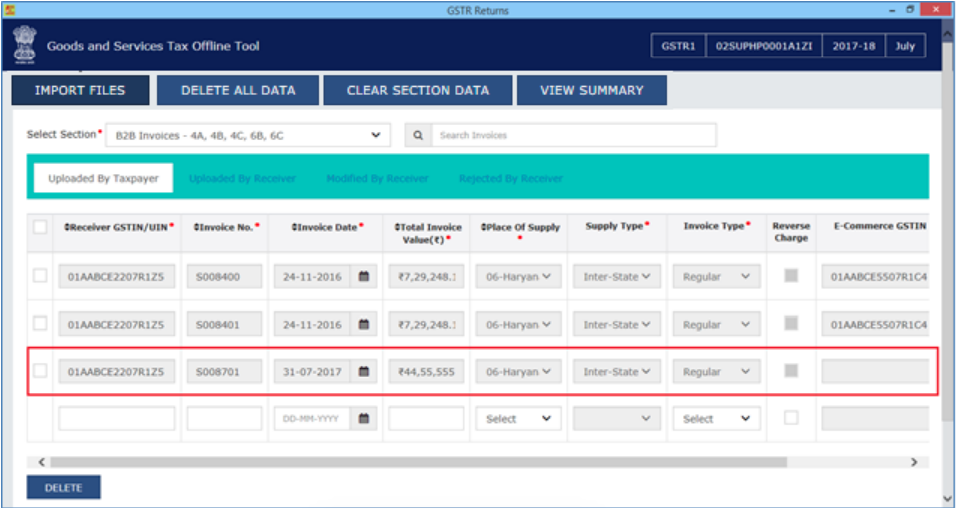Image resolution: width=956 pixels, height=509 pixels.
Task: Open calendar picker for invoice S008401
Action: click(364, 324)
